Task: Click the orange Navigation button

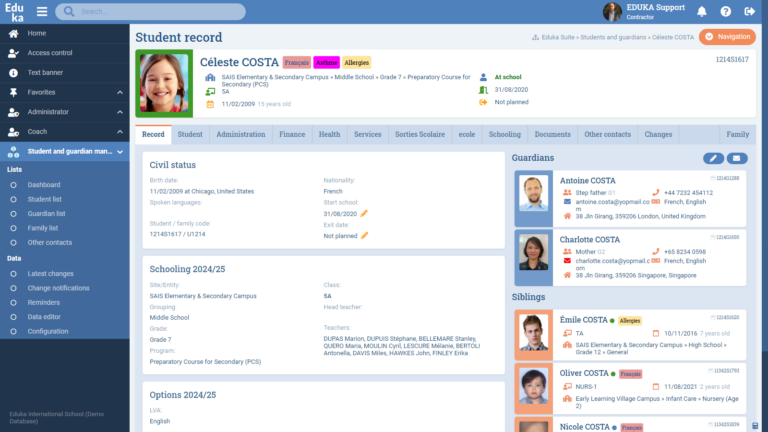Action: pyautogui.click(x=727, y=37)
